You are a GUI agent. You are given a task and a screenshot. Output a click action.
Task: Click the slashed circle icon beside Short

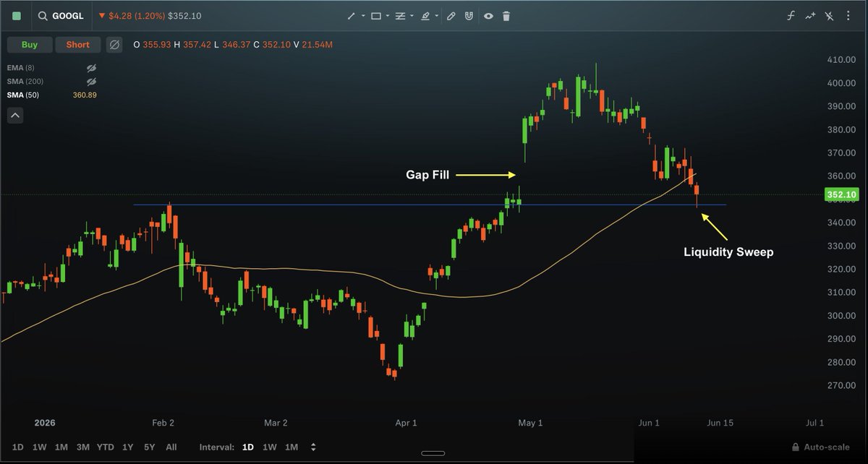tap(114, 45)
